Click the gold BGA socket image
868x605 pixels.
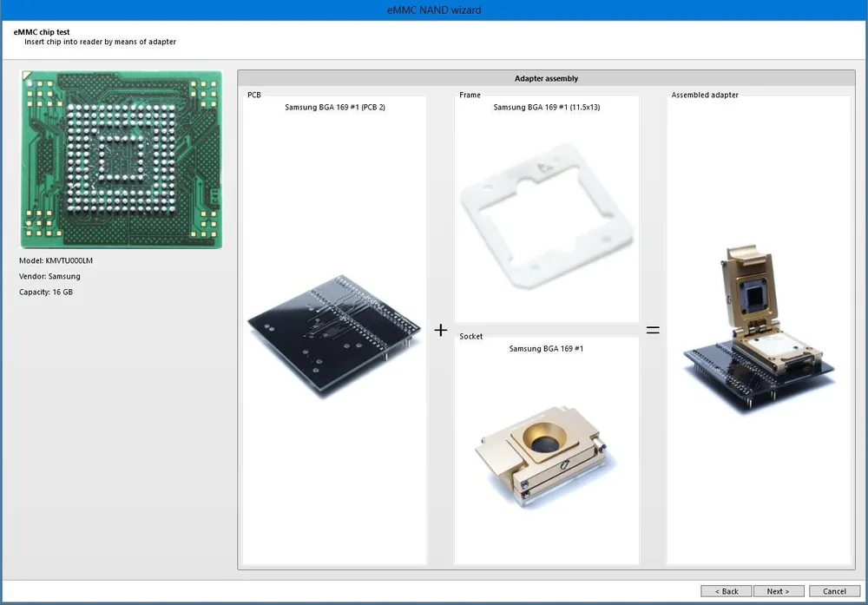(546, 456)
